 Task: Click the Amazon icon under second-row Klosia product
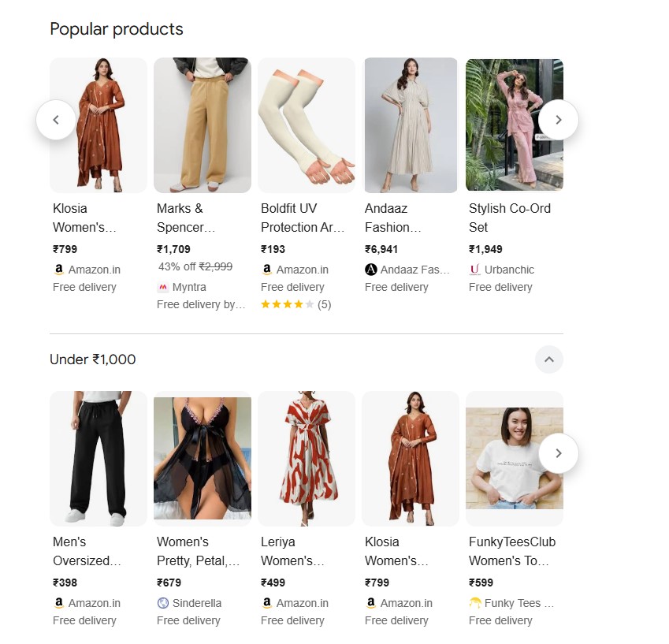[370, 602]
